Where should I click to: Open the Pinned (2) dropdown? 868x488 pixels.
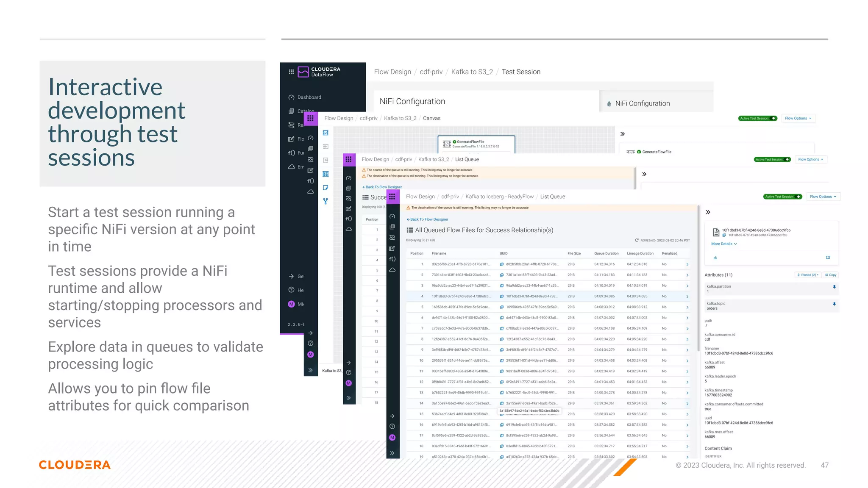coord(808,275)
